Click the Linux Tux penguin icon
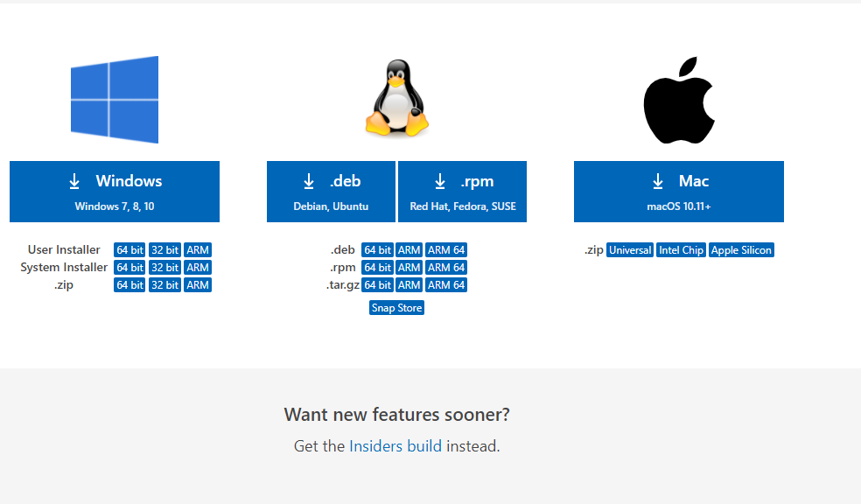861x504 pixels. click(397, 98)
